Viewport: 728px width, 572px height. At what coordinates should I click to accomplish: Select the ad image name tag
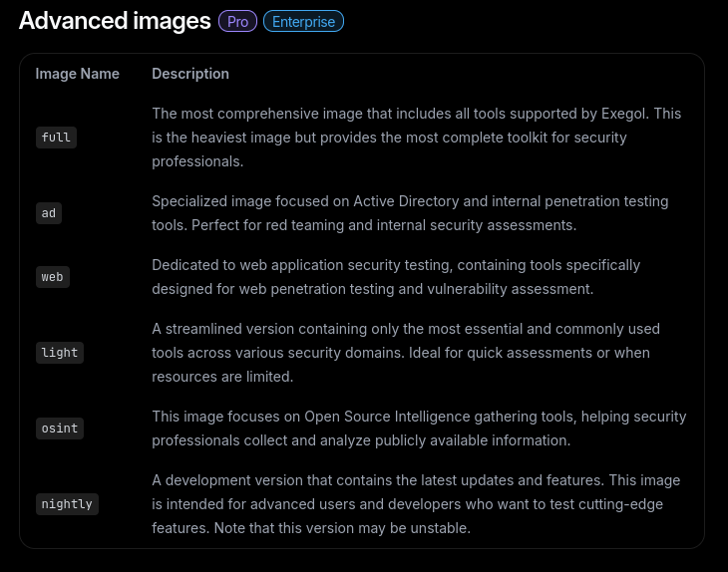pyautogui.click(x=49, y=213)
